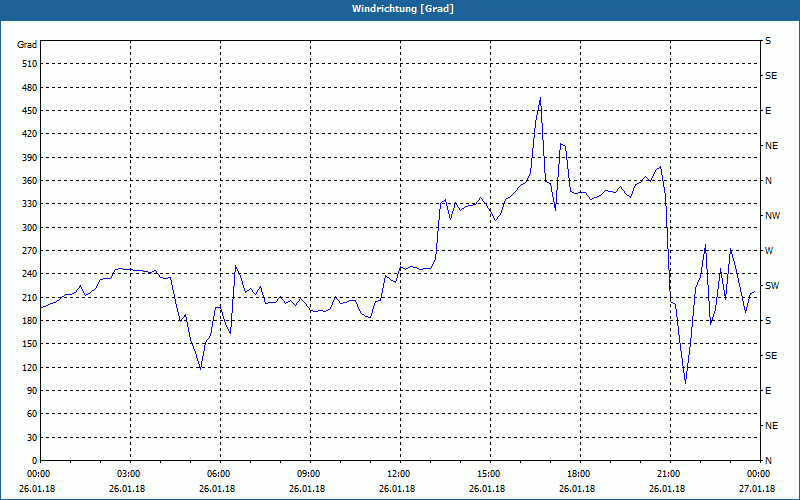Image resolution: width=800 pixels, height=500 pixels.
Task: Click the Windrichtung [Grad] chart title
Action: (403, 9)
